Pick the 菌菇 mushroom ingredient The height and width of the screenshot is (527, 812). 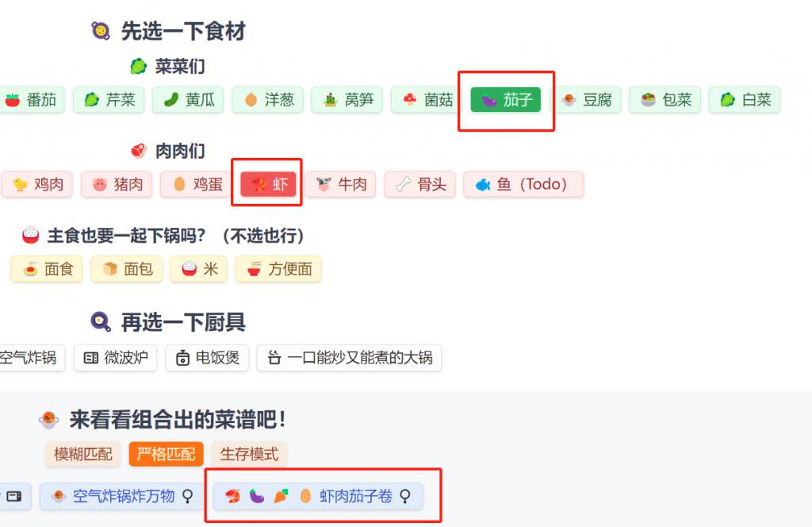[x=426, y=99]
